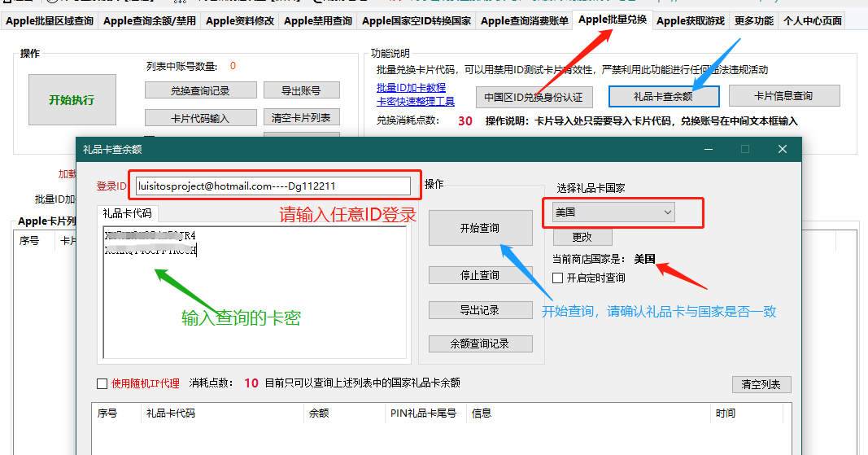The height and width of the screenshot is (455, 868).
Task: Click the 信息 column header
Action: click(588, 413)
